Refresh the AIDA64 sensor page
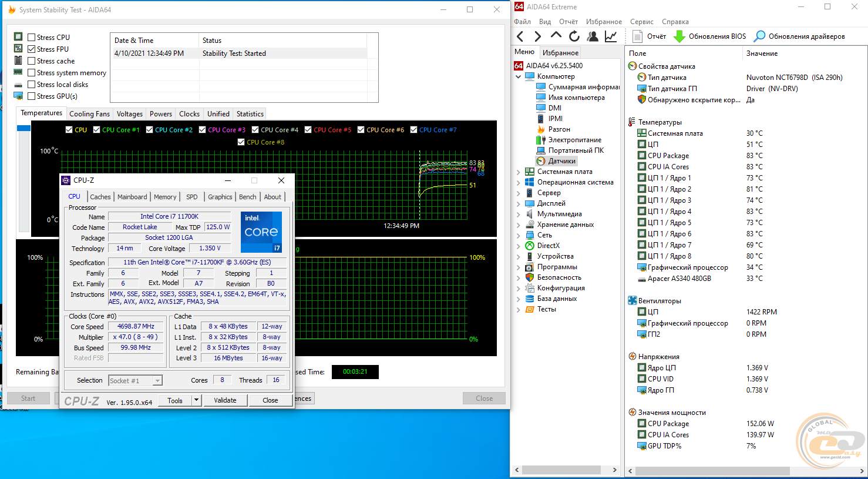This screenshot has height=479, width=868. coord(574,36)
